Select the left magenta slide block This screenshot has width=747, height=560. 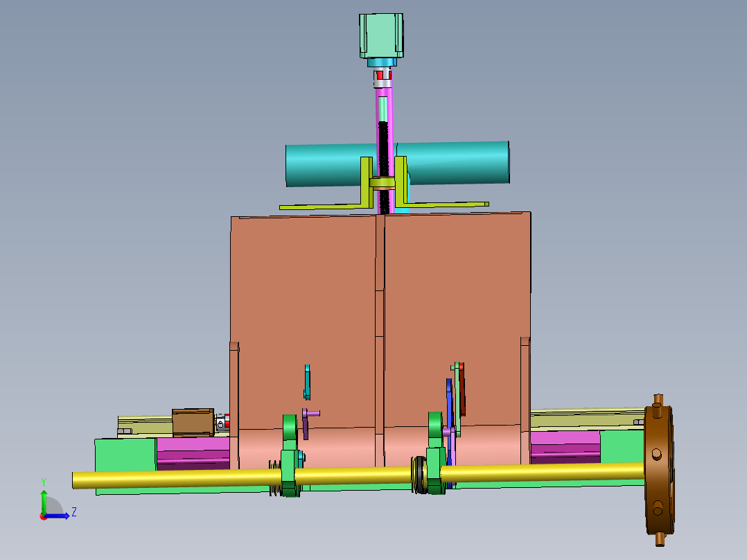(x=193, y=453)
